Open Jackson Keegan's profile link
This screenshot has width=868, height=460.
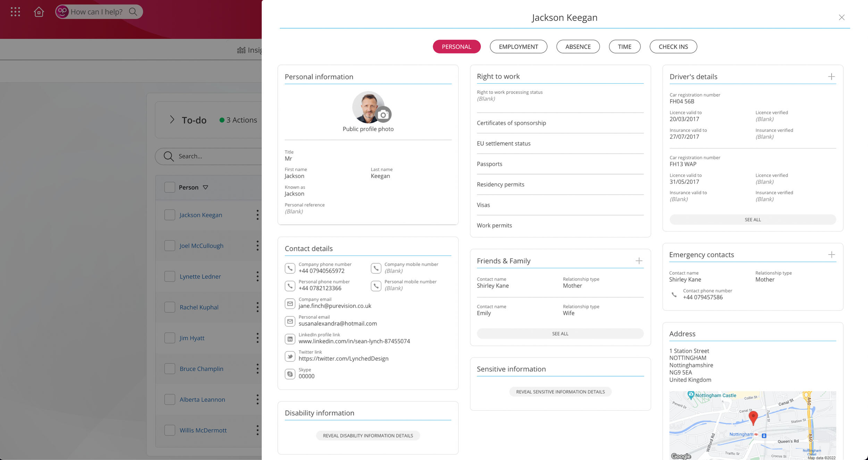click(201, 215)
